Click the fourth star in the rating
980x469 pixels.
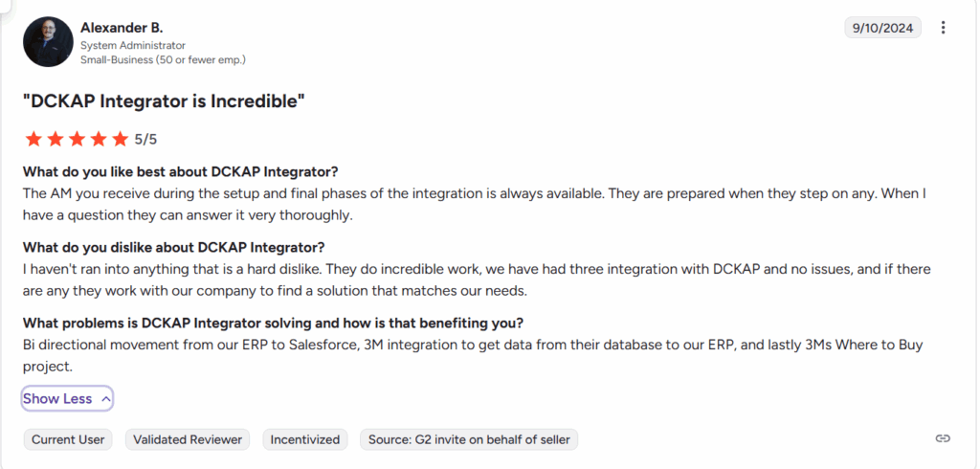(x=98, y=140)
